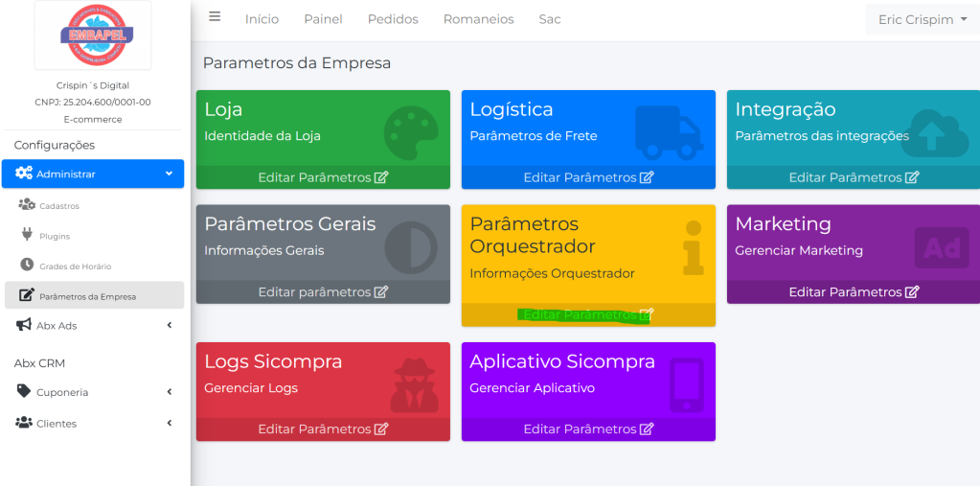980x486 pixels.
Task: Click the Ad icon on Marketing card
Action: pyautogui.click(x=942, y=248)
